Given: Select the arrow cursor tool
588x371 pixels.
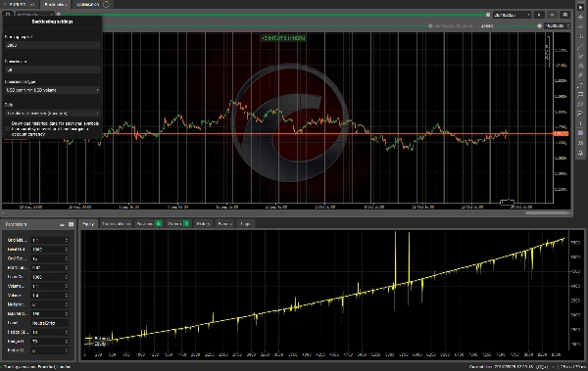Looking at the screenshot, I should (580, 7).
